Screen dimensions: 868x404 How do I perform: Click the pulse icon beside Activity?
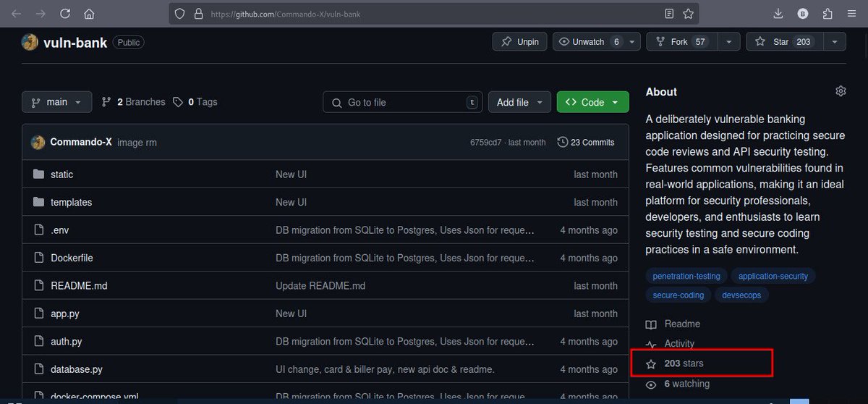pos(651,344)
